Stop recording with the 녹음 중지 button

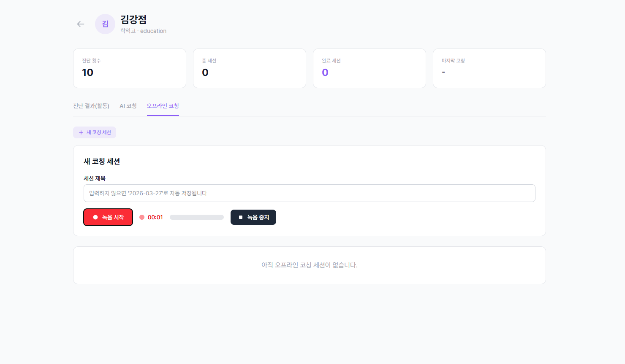point(253,217)
